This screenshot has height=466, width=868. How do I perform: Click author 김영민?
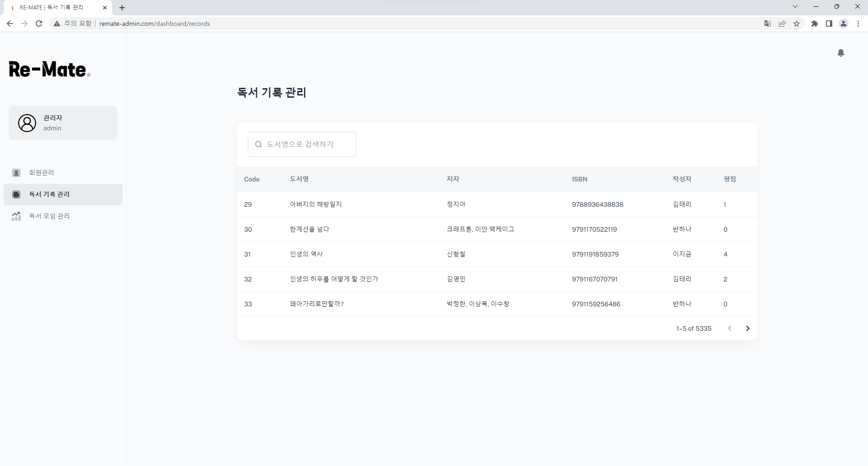point(456,279)
